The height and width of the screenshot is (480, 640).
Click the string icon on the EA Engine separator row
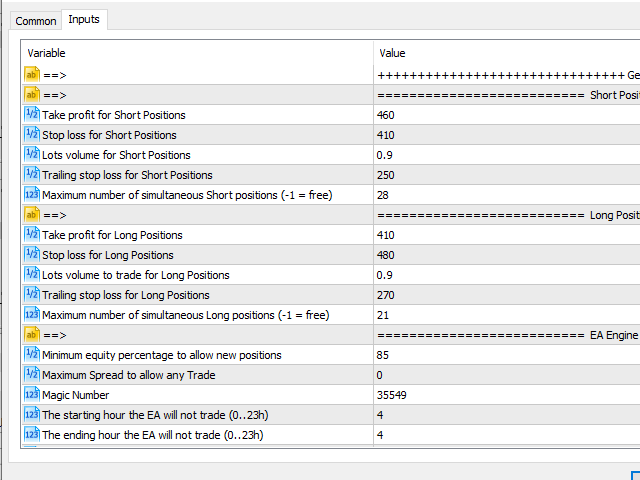pos(32,334)
